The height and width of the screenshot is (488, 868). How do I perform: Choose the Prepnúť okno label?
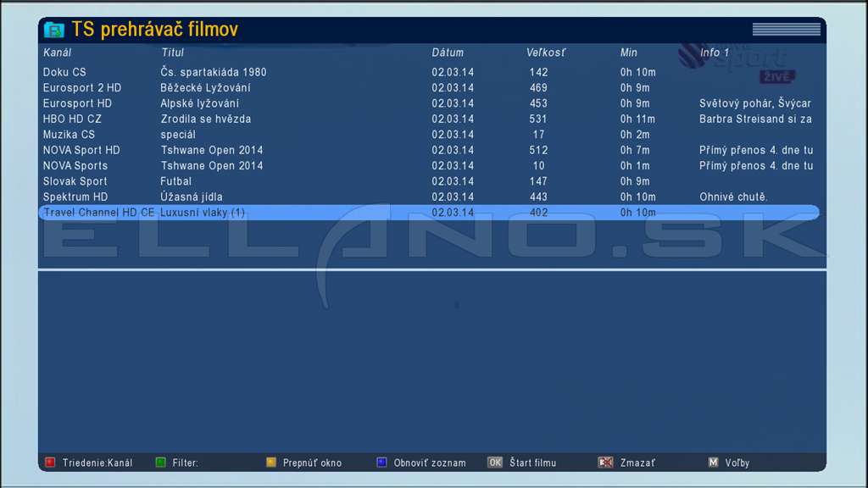312,463
